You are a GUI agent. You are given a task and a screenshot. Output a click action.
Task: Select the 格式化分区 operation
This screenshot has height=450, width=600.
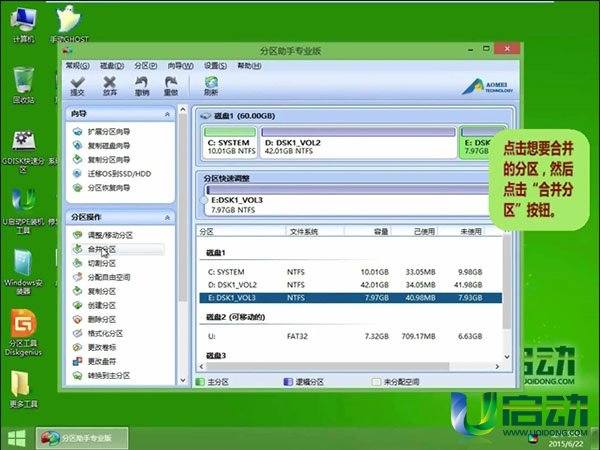98,333
